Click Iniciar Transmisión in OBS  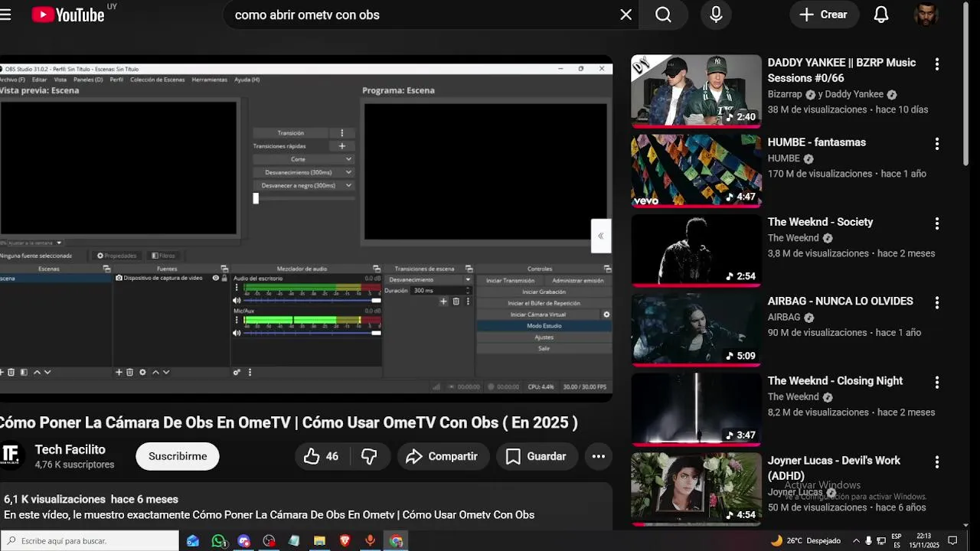tap(510, 280)
